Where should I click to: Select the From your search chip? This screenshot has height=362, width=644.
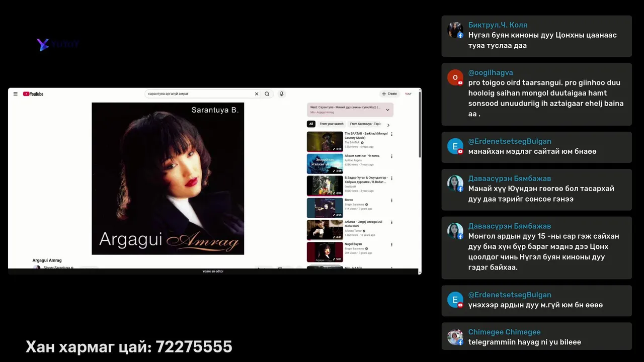point(332,124)
